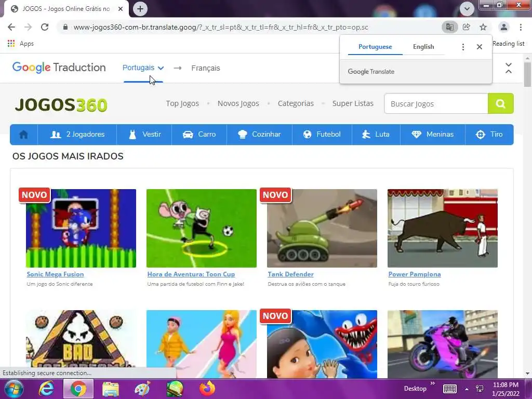Open the Super Listas menu
This screenshot has height=399, width=532.
[353, 103]
